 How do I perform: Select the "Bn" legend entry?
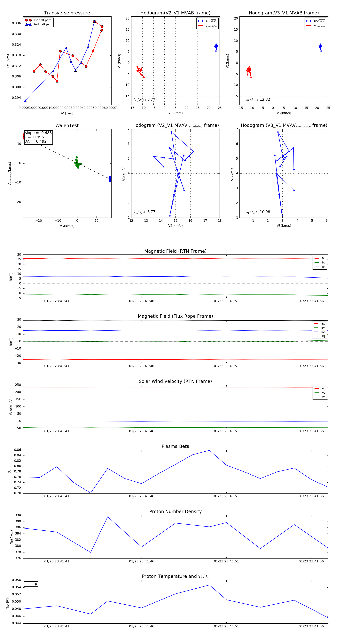tap(320, 267)
